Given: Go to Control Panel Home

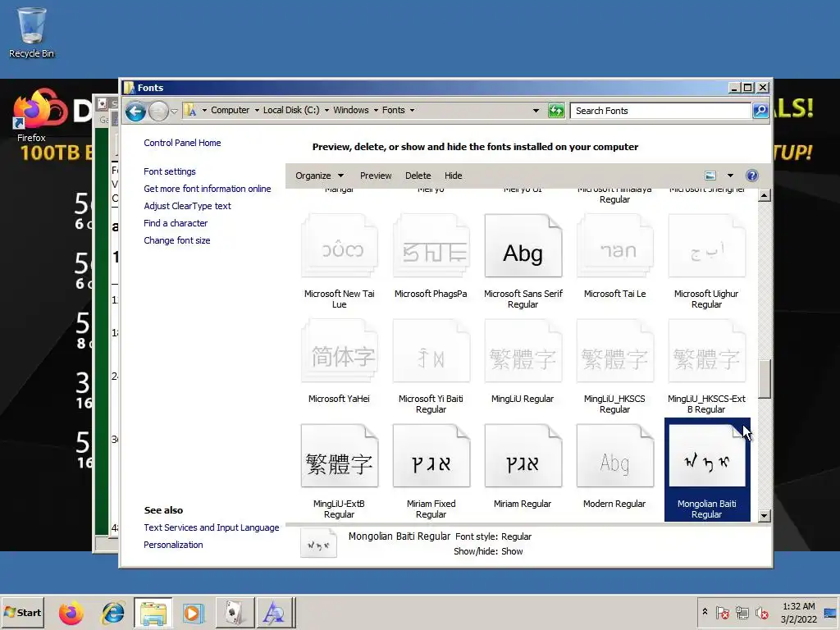Looking at the screenshot, I should [x=182, y=143].
